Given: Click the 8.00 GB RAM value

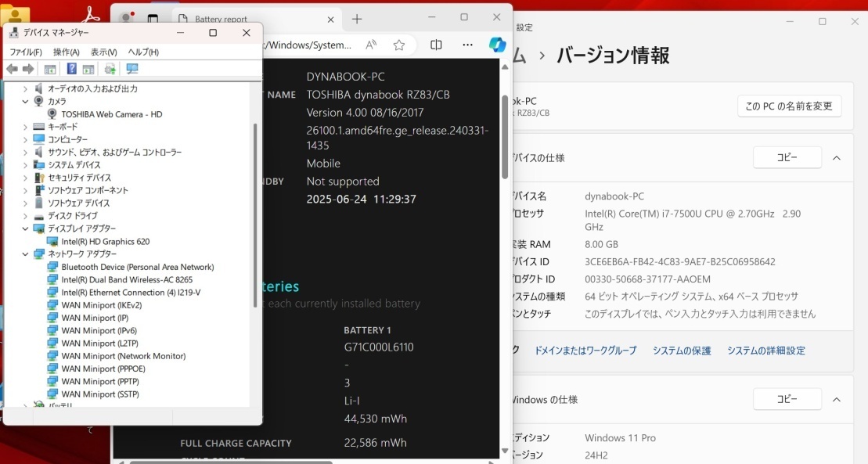Looking at the screenshot, I should (601, 244).
